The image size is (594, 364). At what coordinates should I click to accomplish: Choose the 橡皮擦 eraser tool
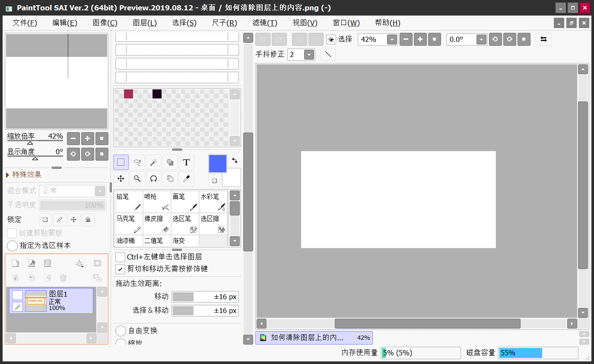coord(157,224)
